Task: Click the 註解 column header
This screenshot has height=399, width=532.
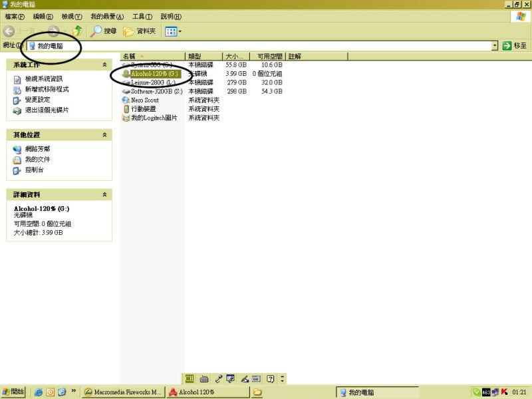Action: coord(317,57)
